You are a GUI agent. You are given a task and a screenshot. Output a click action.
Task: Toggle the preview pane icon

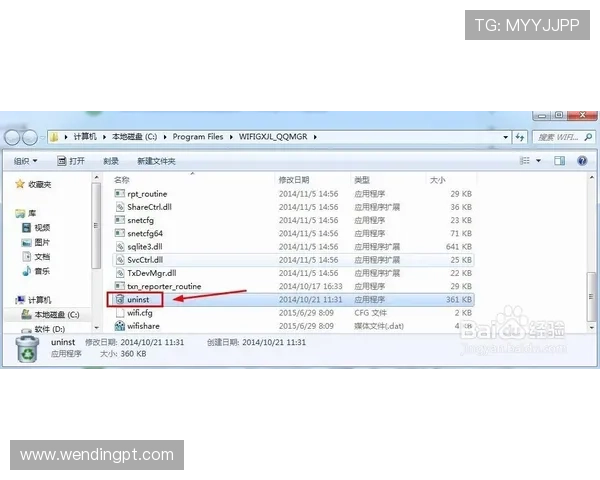point(559,161)
